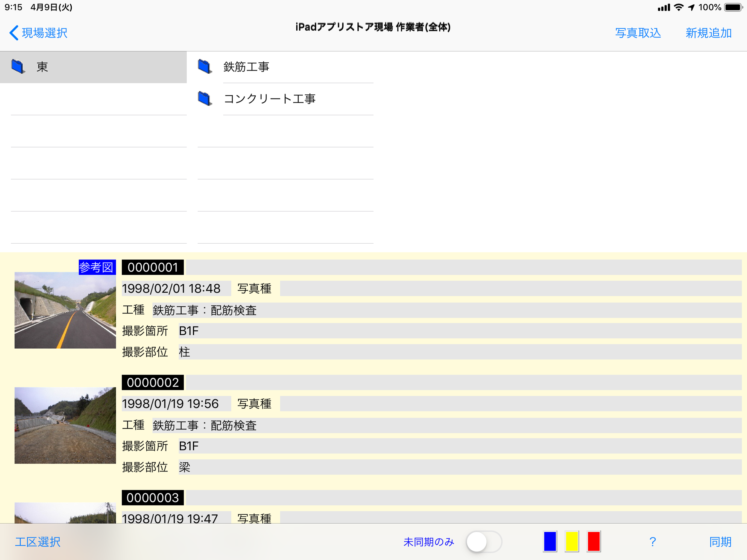Image resolution: width=747 pixels, height=560 pixels.
Task: Tap the date 1998/02/01 18:48
Action: click(176, 288)
